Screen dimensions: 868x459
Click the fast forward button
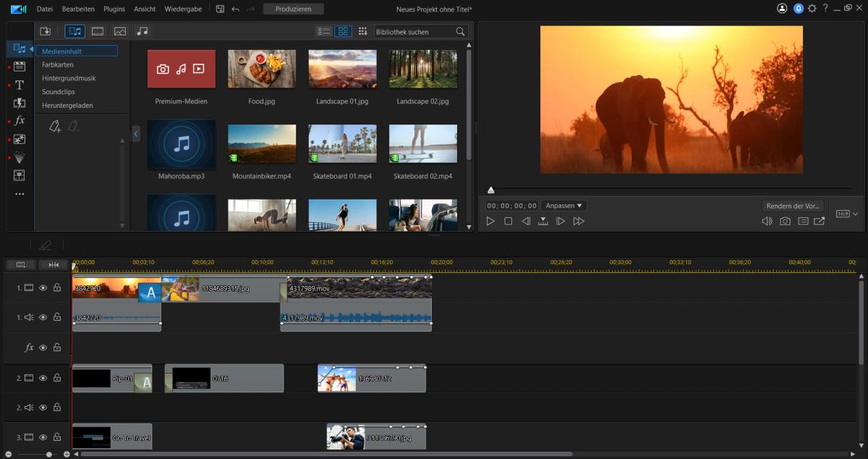tap(578, 222)
